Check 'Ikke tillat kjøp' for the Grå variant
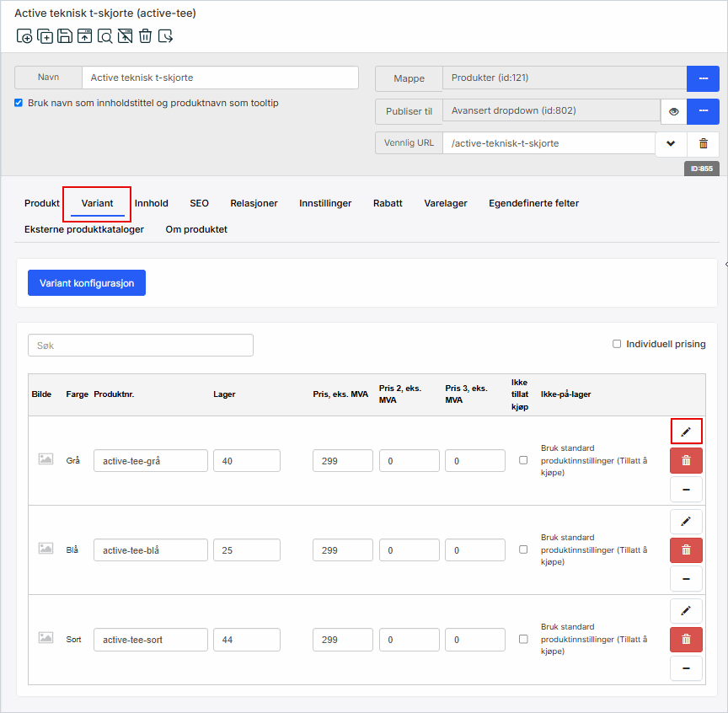Image resolution: width=728 pixels, height=713 pixels. click(x=523, y=460)
